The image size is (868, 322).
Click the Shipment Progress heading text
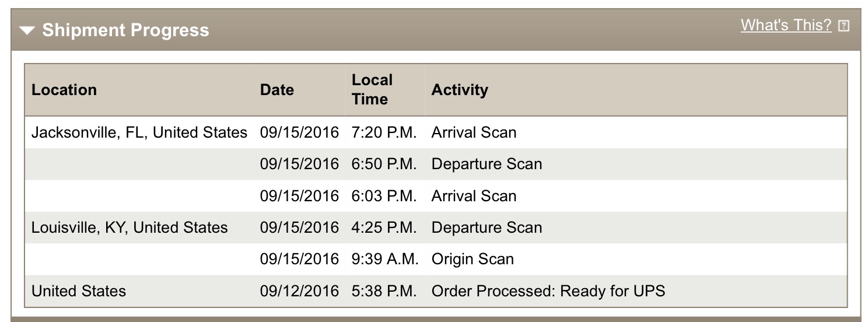pos(125,30)
